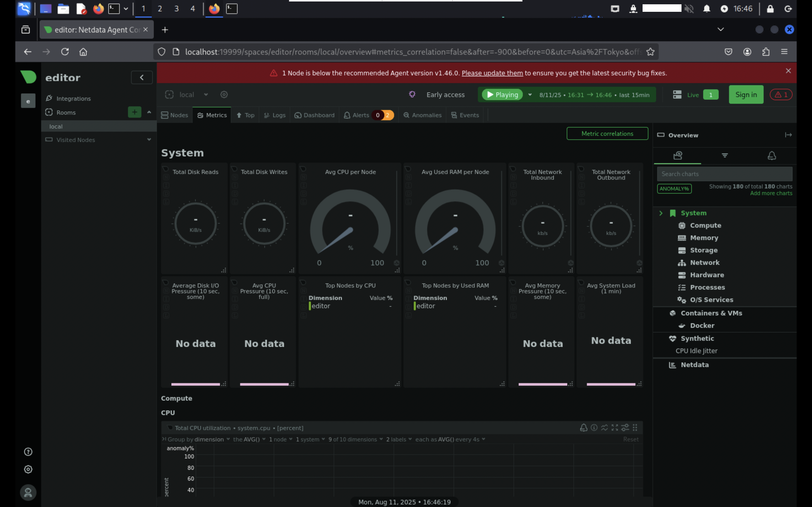Click the settings gear icon in left sidebar
This screenshot has width=812, height=507.
pos(28,469)
